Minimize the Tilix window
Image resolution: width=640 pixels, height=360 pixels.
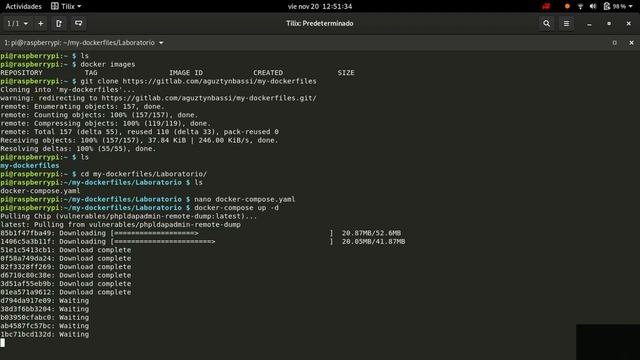[x=589, y=24]
